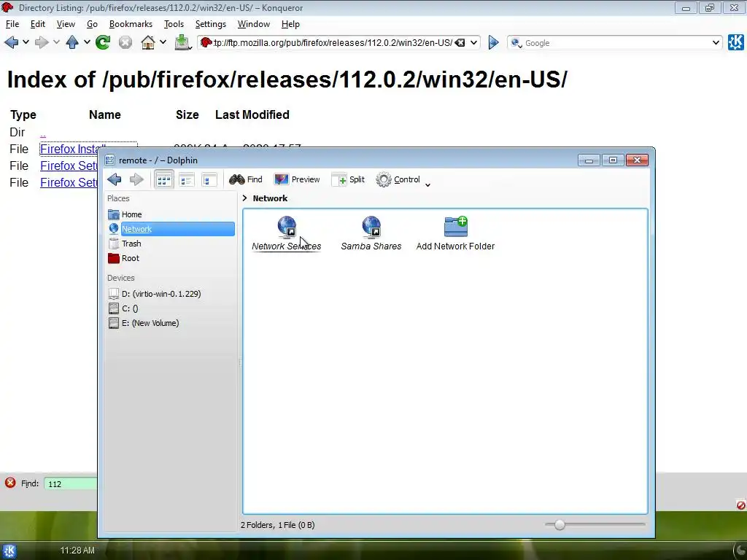The image size is (747, 560).
Task: Go up one directory in Konqueror
Action: point(72,42)
